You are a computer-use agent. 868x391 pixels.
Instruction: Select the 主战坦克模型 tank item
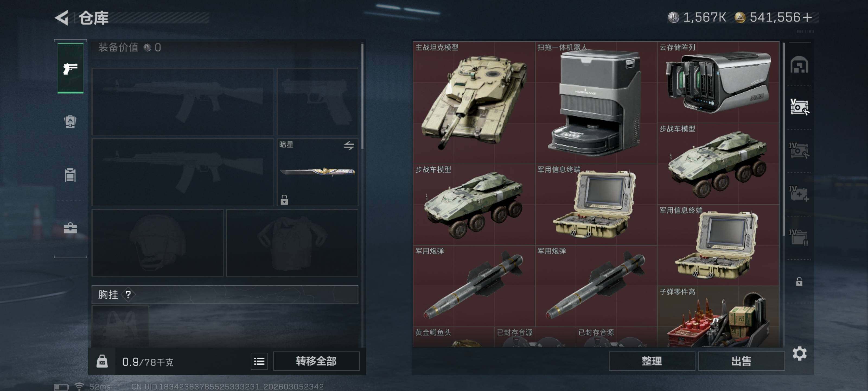click(x=474, y=103)
